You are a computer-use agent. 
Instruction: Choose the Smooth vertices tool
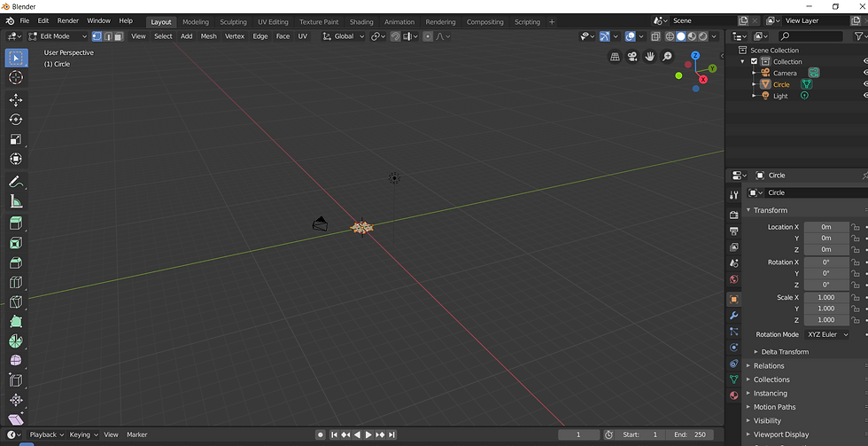click(16, 361)
